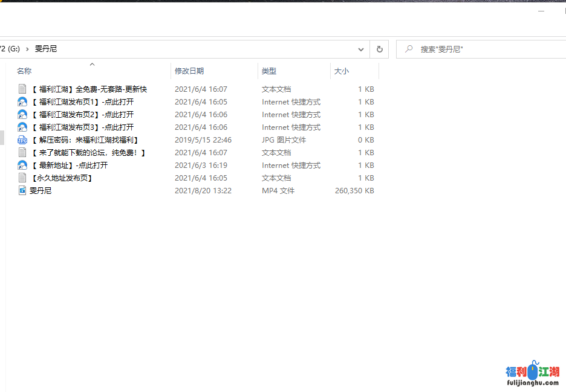Screen dimensions: 566x392
Task: Minimize the File Explorer window
Action: pyautogui.click(x=541, y=11)
